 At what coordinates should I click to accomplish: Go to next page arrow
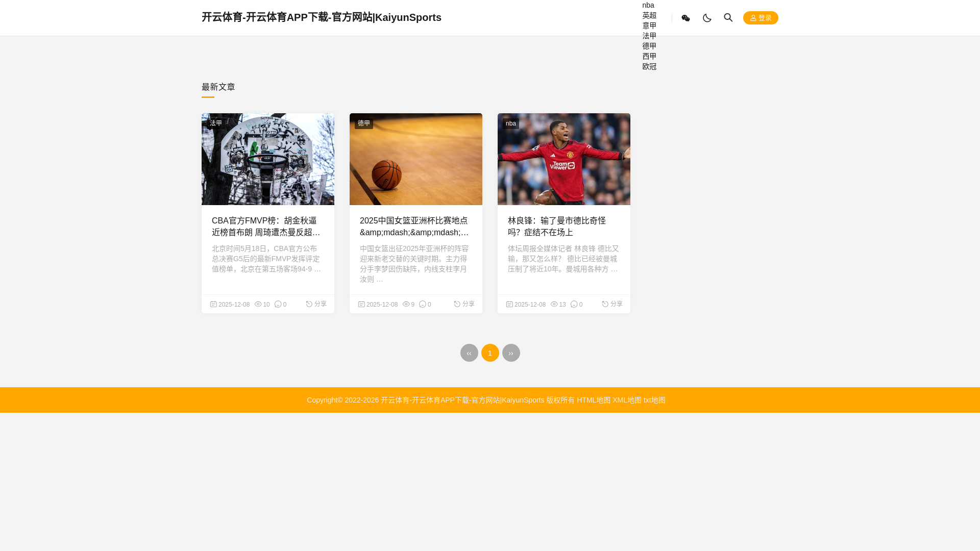click(511, 353)
